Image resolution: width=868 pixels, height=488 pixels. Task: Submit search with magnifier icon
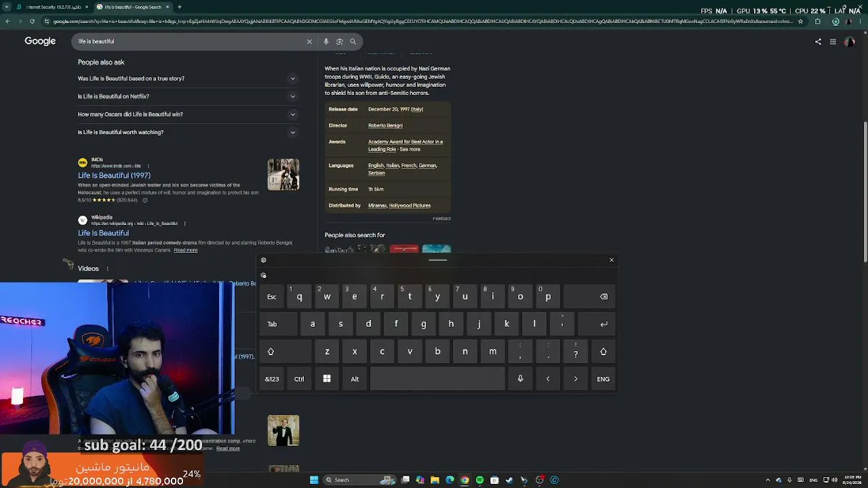click(x=353, y=41)
